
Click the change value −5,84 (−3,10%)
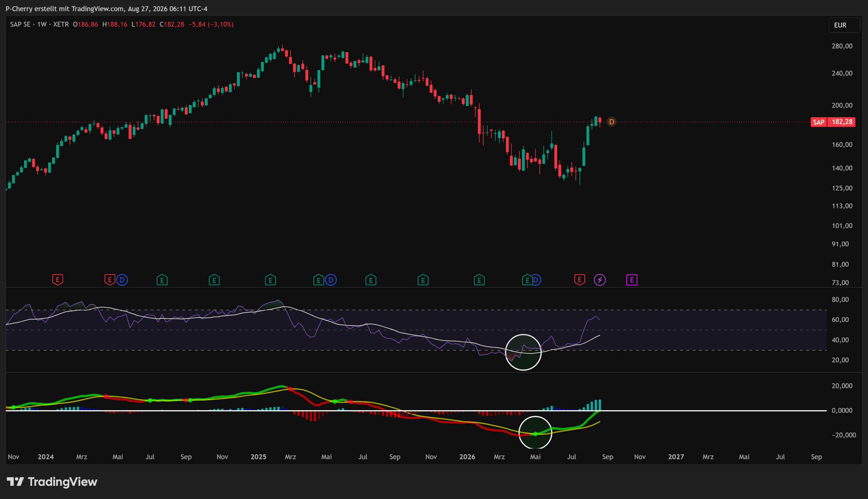tap(211, 24)
